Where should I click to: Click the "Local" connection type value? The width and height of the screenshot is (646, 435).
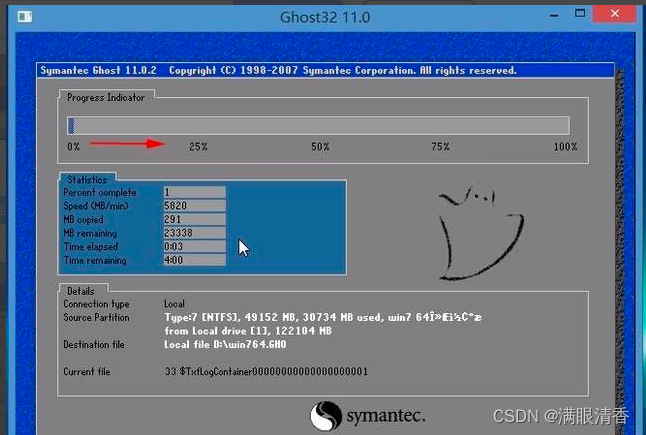pos(174,304)
